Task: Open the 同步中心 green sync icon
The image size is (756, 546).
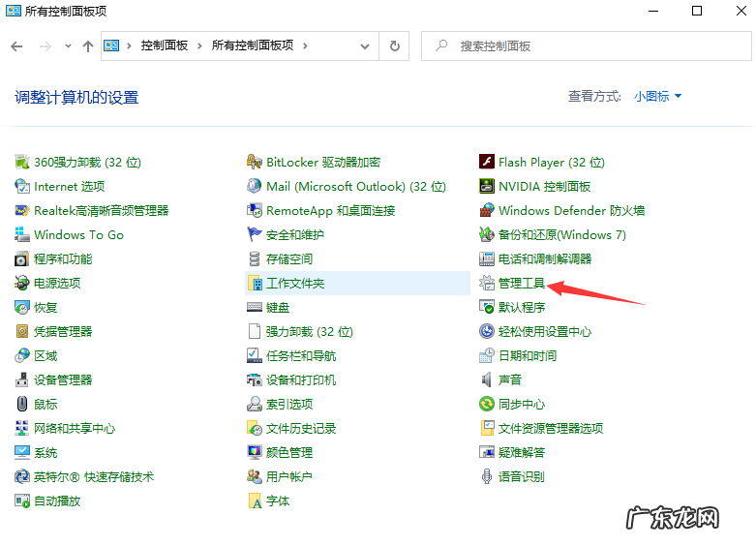Action: (x=487, y=405)
